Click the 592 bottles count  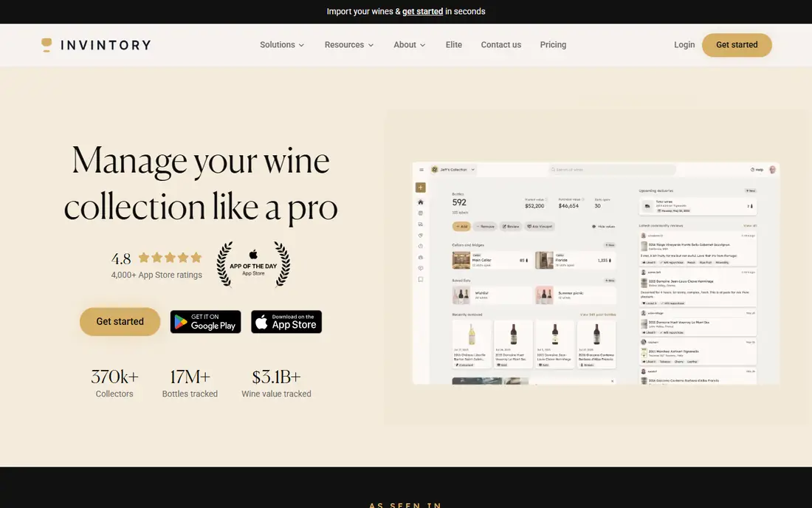tap(459, 202)
